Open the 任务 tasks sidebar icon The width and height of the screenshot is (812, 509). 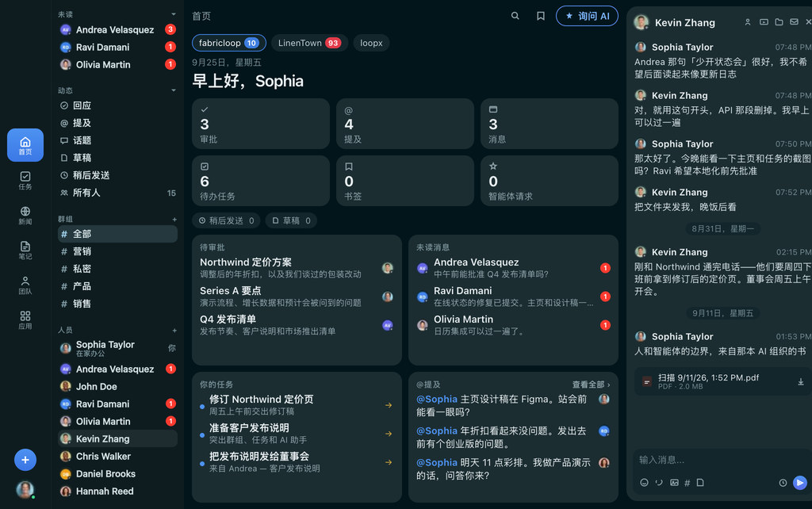25,180
